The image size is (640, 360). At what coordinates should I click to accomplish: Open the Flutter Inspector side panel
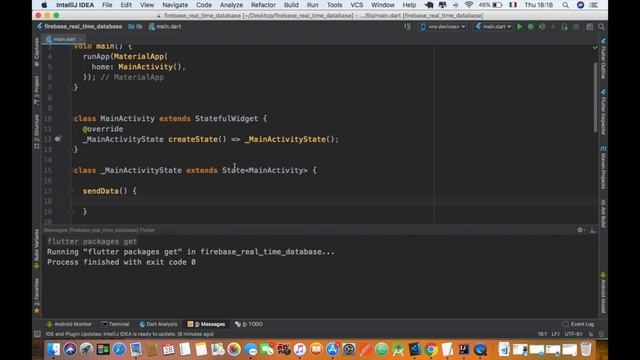click(x=603, y=112)
